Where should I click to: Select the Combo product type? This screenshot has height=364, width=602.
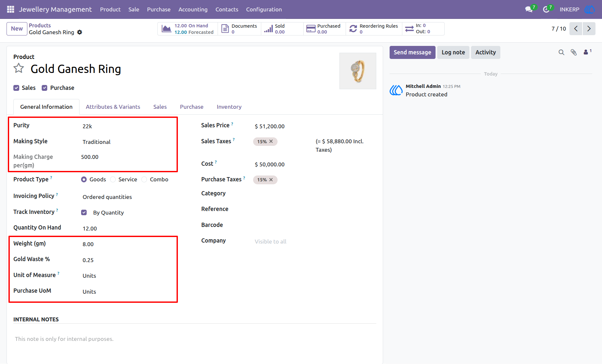144,179
